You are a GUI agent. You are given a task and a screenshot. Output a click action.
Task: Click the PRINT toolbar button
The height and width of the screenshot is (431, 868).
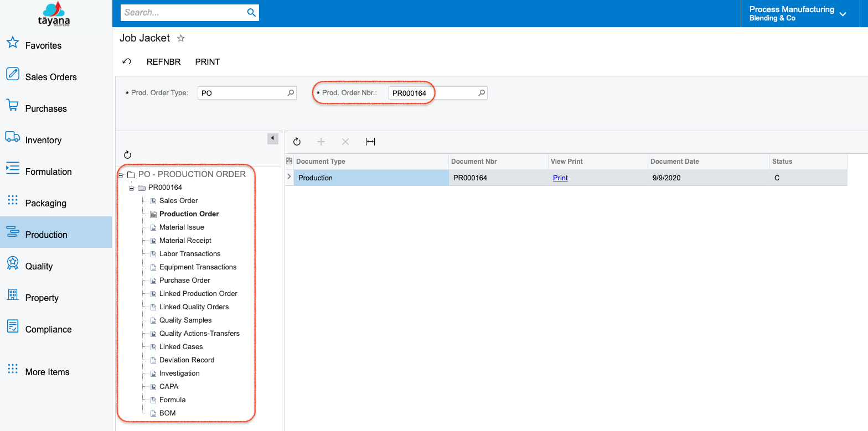tap(208, 62)
